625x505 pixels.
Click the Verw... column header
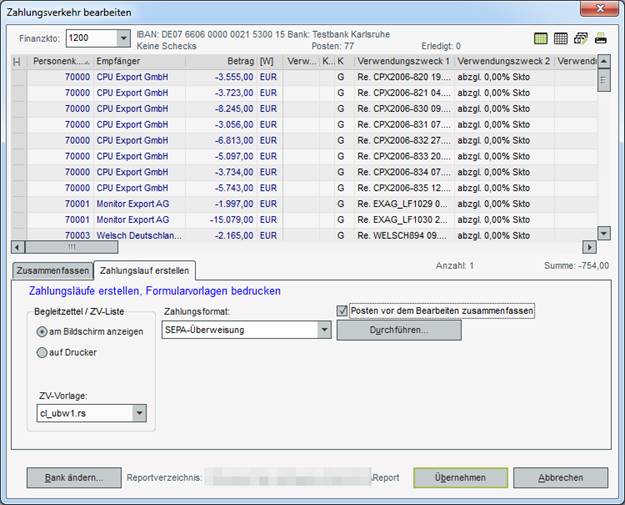click(x=301, y=61)
